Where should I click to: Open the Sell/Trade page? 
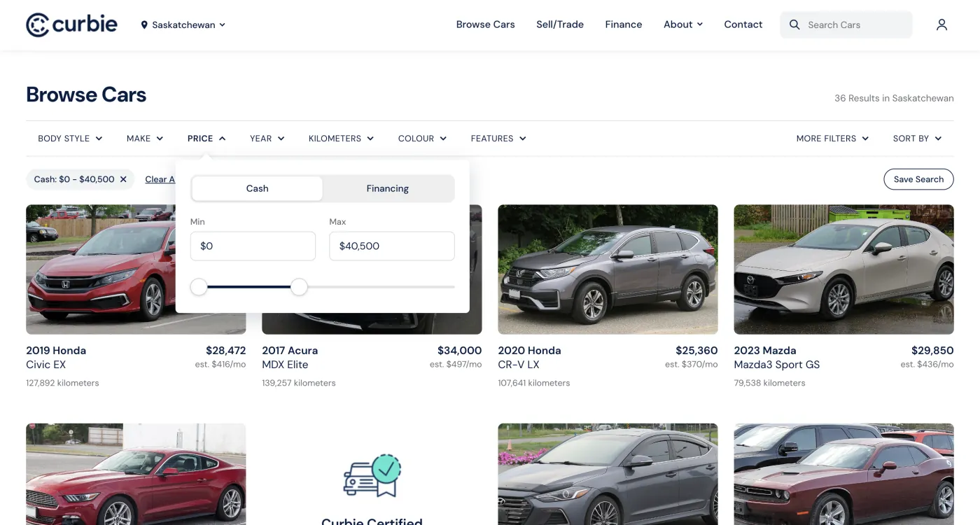[560, 24]
